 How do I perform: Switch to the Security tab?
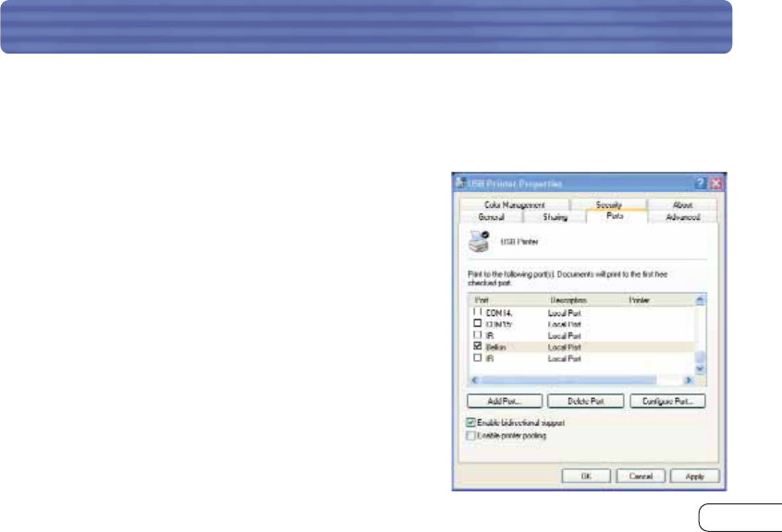tap(608, 205)
